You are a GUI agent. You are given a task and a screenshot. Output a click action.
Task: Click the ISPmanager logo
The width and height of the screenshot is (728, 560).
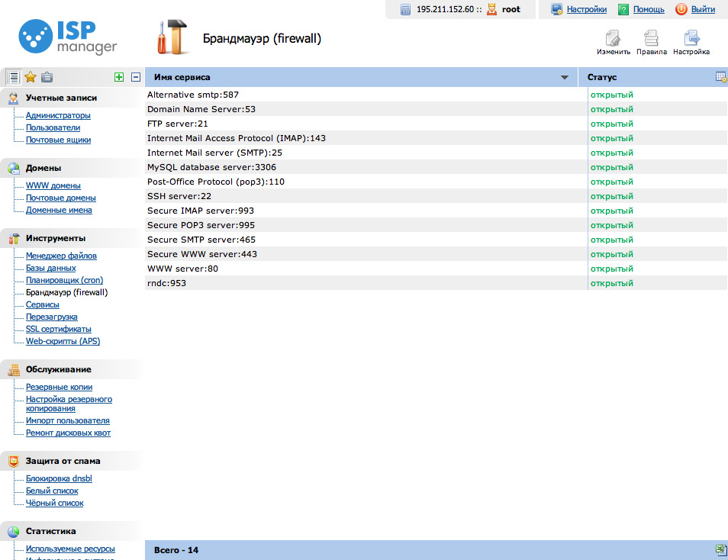68,37
